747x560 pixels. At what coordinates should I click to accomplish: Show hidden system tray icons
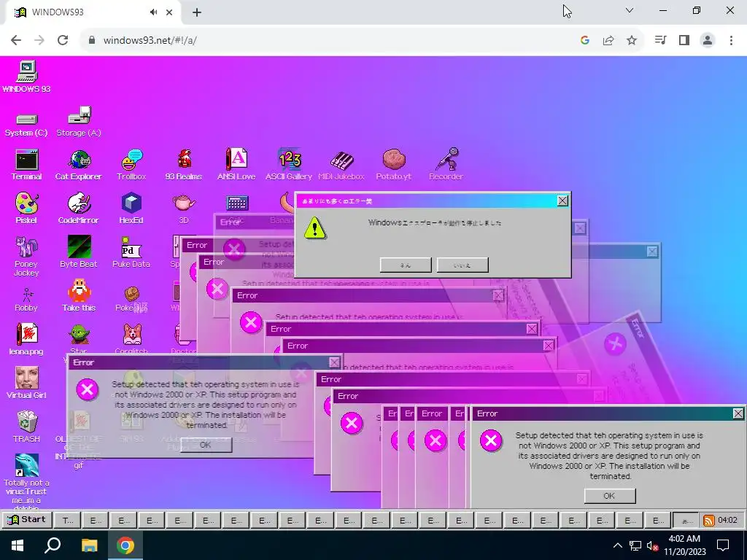point(617,545)
